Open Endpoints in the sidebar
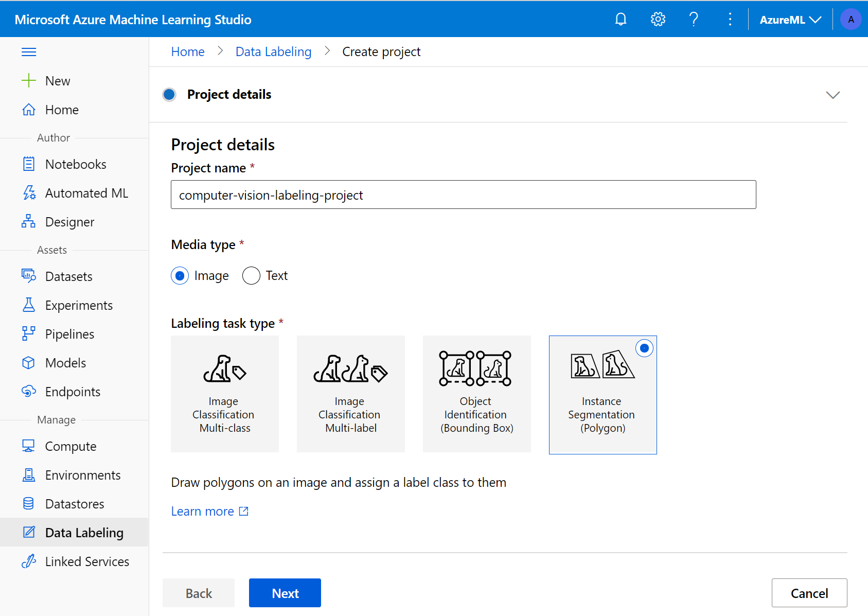This screenshot has width=868, height=616. [73, 392]
